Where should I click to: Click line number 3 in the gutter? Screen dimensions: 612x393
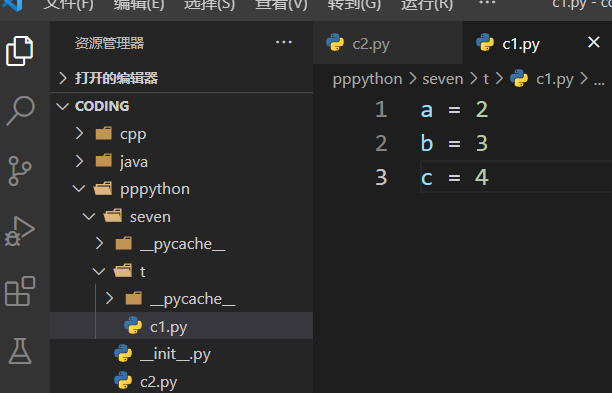click(381, 177)
